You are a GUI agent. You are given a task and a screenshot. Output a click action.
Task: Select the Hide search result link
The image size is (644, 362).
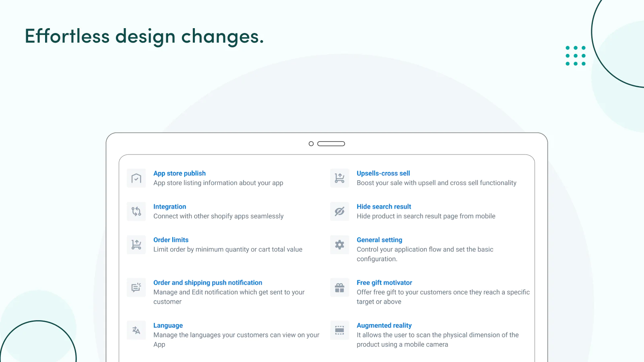(384, 207)
